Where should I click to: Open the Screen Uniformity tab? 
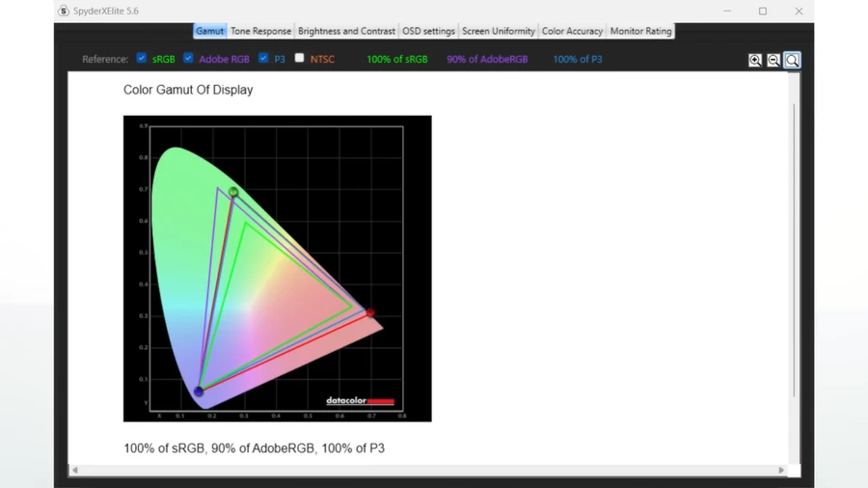[x=499, y=31]
